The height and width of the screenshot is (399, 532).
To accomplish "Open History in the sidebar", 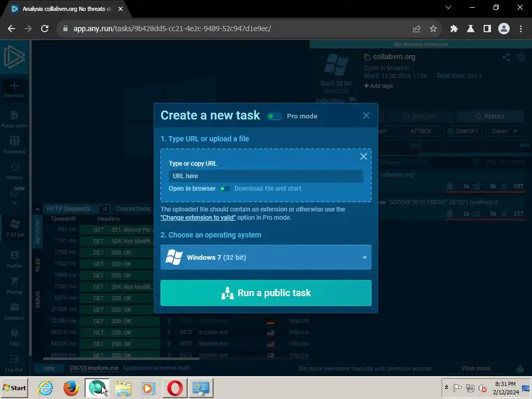I will tap(14, 171).
